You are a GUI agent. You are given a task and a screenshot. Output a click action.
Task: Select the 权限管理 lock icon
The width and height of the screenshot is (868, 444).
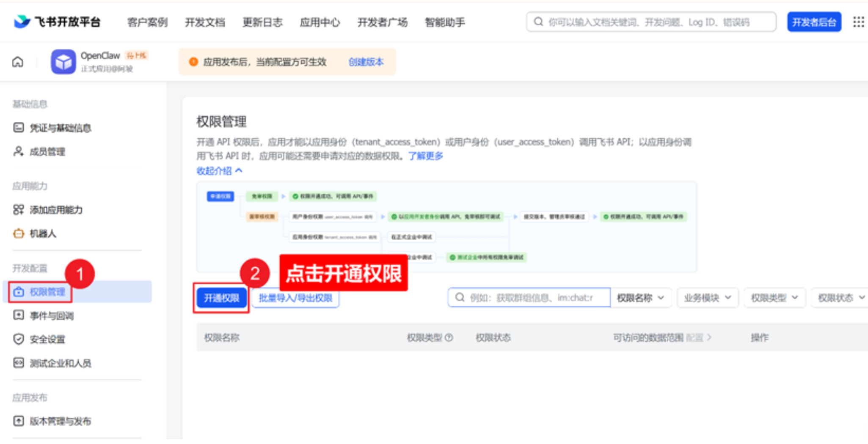[x=18, y=291]
